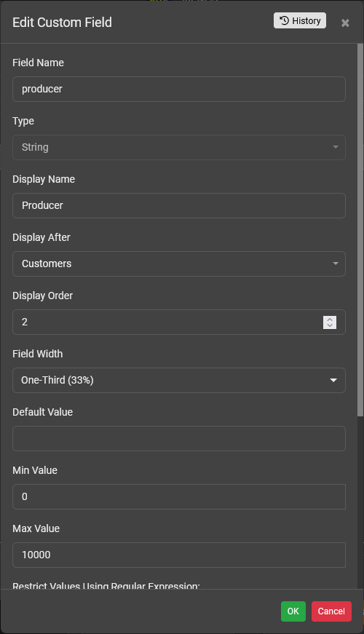Image resolution: width=364 pixels, height=634 pixels.
Task: Edit the Min Value field showing 0
Action: tap(179, 496)
